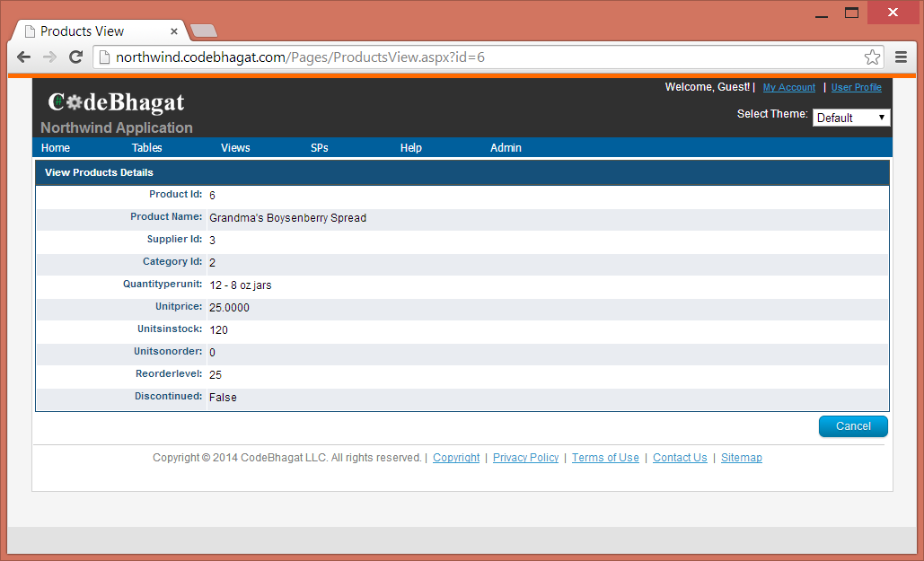924x561 pixels.
Task: Click the browser back arrow
Action: pyautogui.click(x=23, y=57)
